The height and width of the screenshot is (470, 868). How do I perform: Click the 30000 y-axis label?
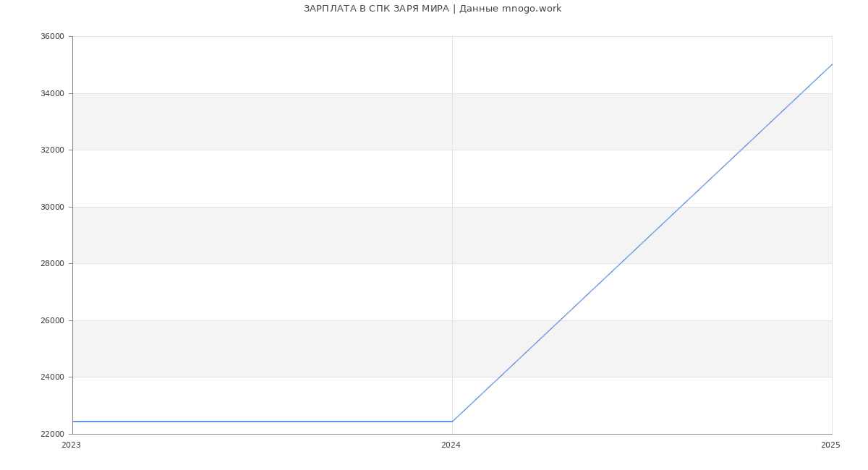(53, 207)
